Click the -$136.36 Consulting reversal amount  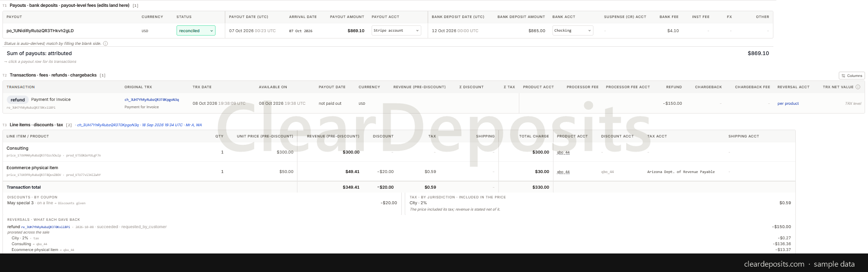(782, 244)
